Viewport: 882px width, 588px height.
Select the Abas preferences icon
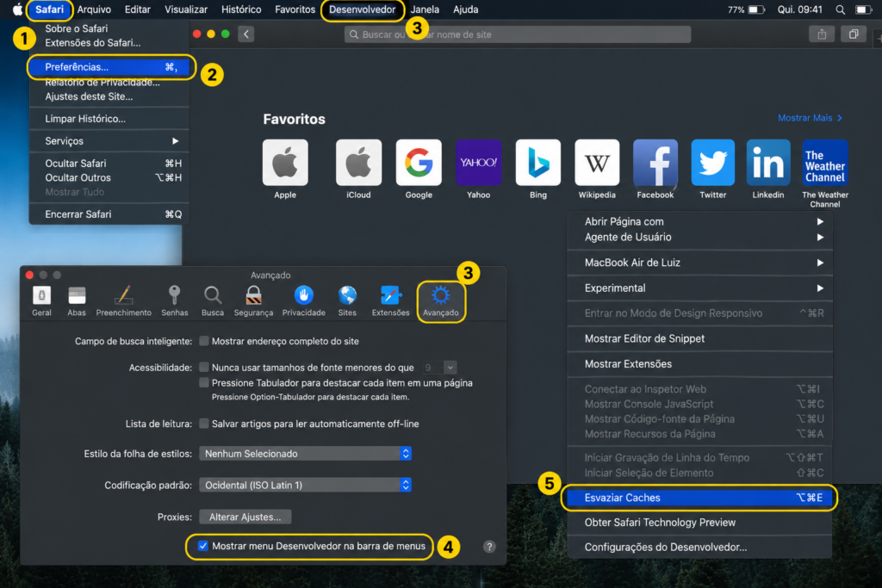coord(77,300)
